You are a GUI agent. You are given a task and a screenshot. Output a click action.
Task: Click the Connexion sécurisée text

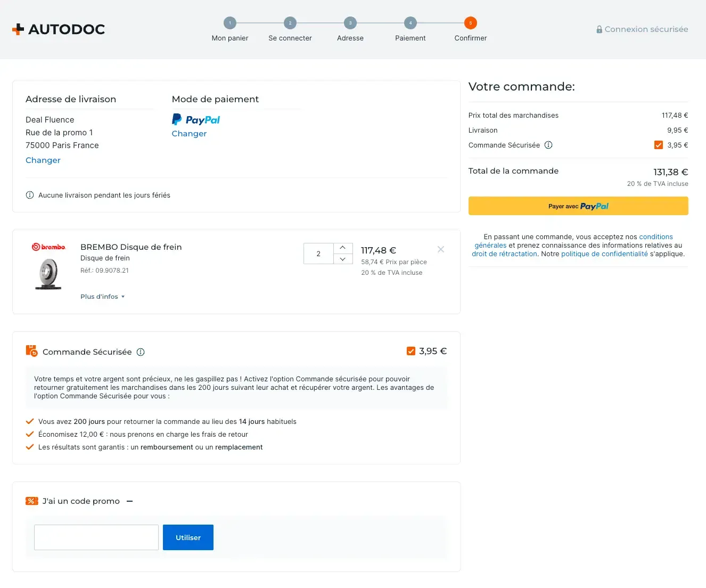[646, 29]
